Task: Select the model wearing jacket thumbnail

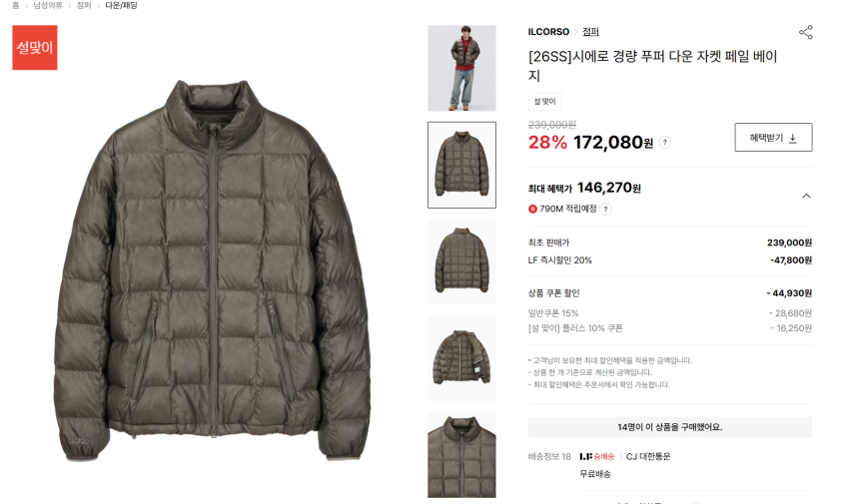Action: tap(461, 68)
